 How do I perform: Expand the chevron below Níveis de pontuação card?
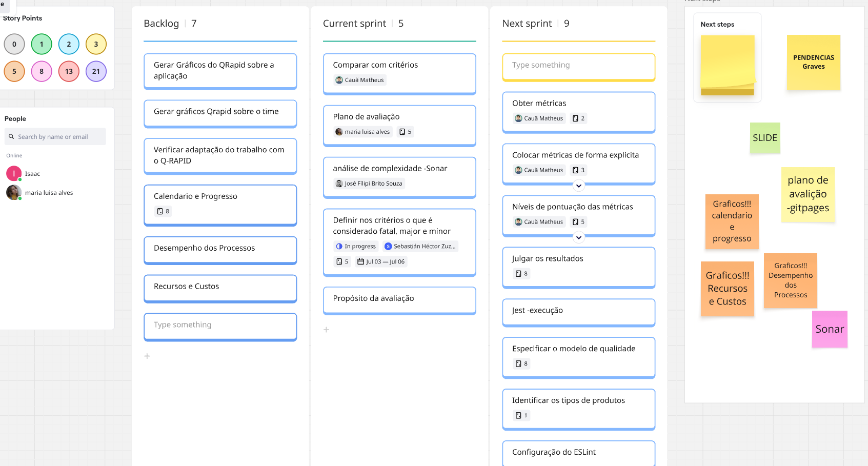[579, 237]
